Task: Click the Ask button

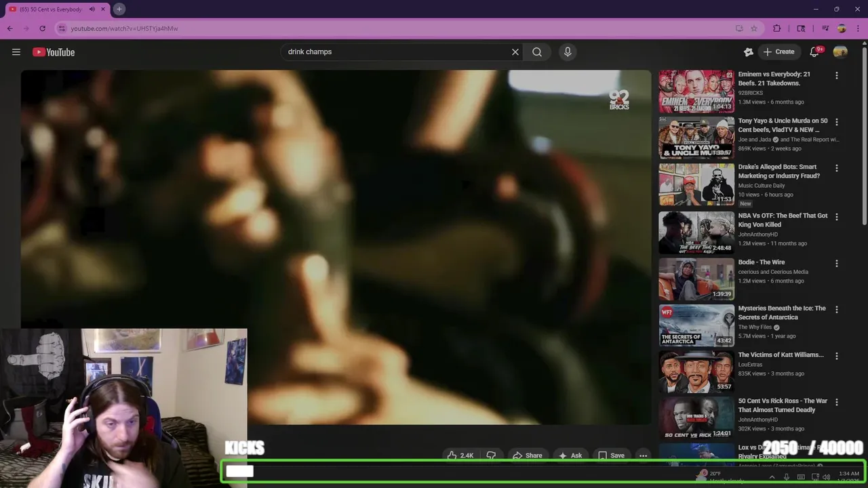Action: coord(570,455)
